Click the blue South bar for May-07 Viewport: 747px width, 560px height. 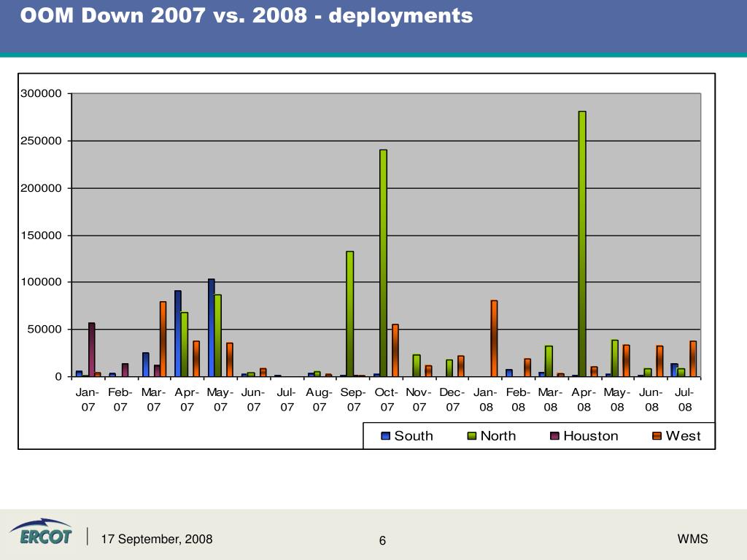coord(211,327)
